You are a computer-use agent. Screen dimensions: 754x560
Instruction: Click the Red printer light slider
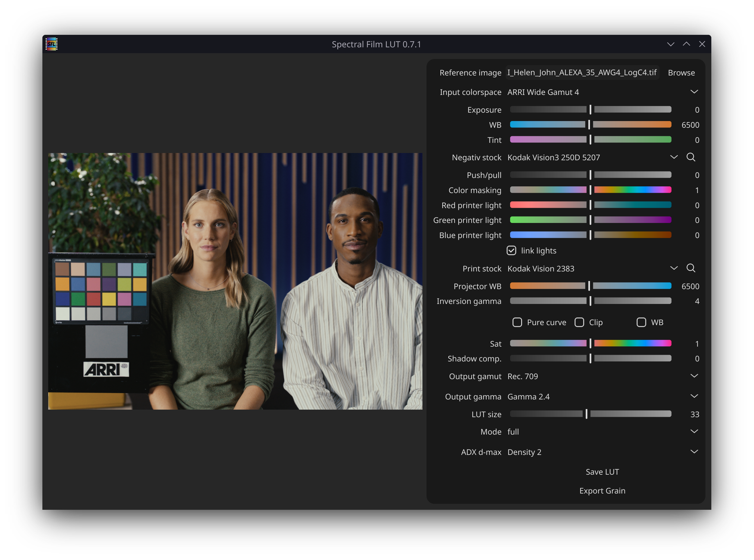[591, 205]
